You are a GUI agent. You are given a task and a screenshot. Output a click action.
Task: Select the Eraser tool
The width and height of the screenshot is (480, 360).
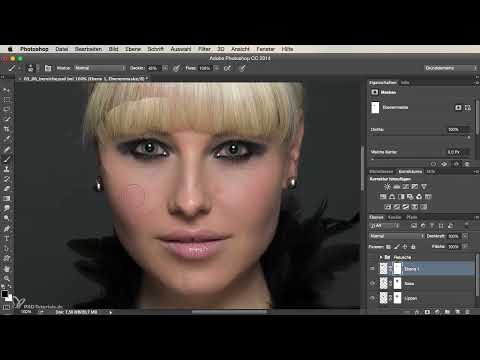(7, 188)
